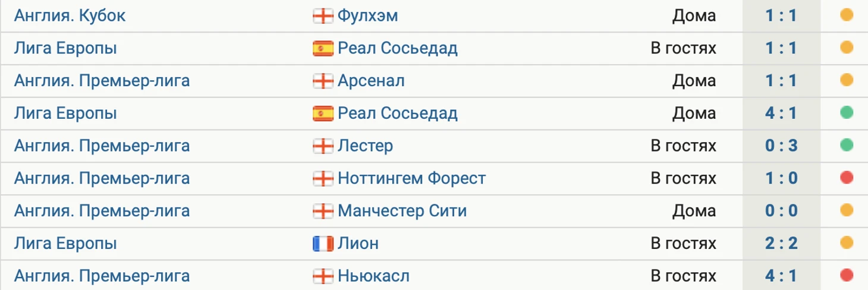Open the 0 : 3 score against Лестер
This screenshot has height=290, width=868.
tap(781, 146)
